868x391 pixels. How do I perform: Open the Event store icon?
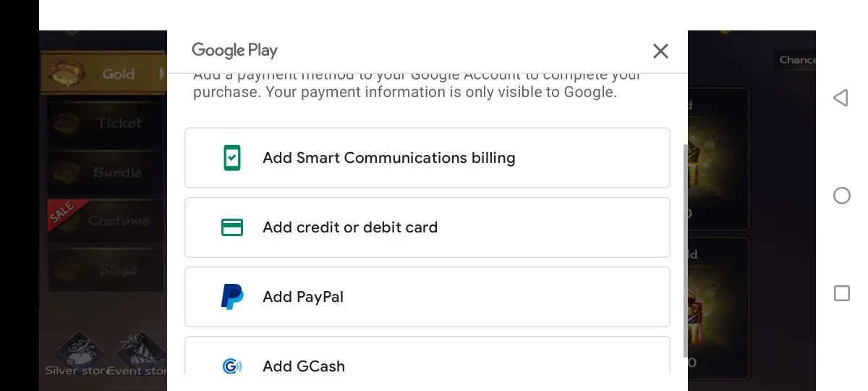pyautogui.click(x=139, y=355)
